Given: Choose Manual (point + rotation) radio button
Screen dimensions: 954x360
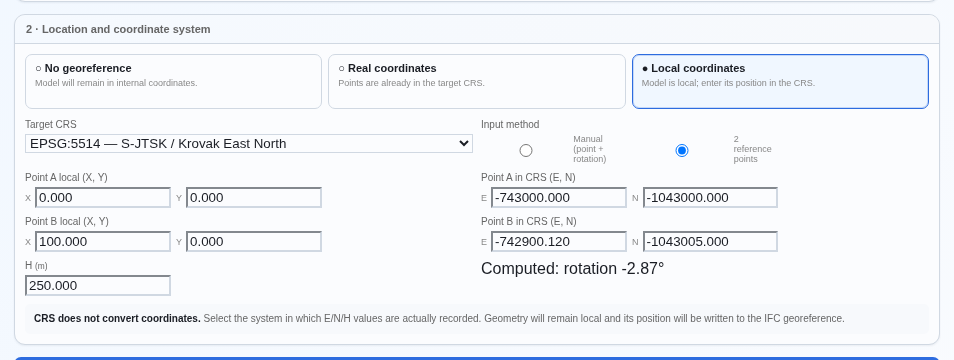Looking at the screenshot, I should coord(526,150).
